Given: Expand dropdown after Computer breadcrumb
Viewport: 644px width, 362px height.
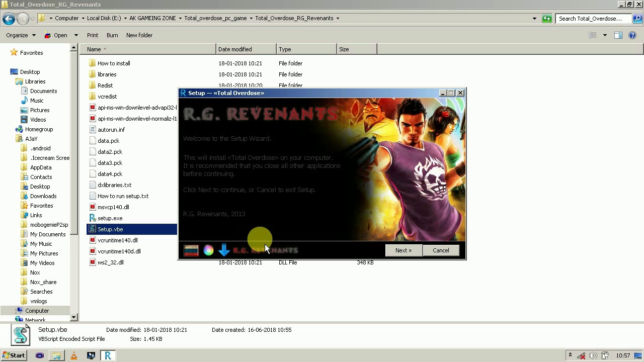Looking at the screenshot, I should pos(83,18).
